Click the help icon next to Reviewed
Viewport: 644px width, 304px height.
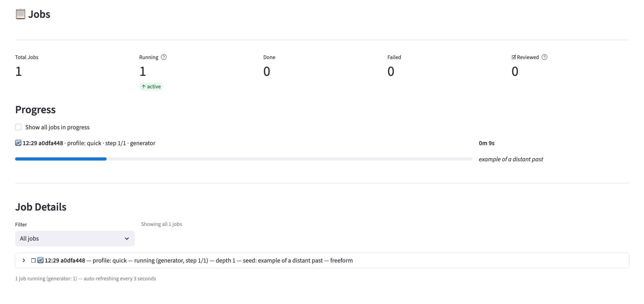[544, 57]
